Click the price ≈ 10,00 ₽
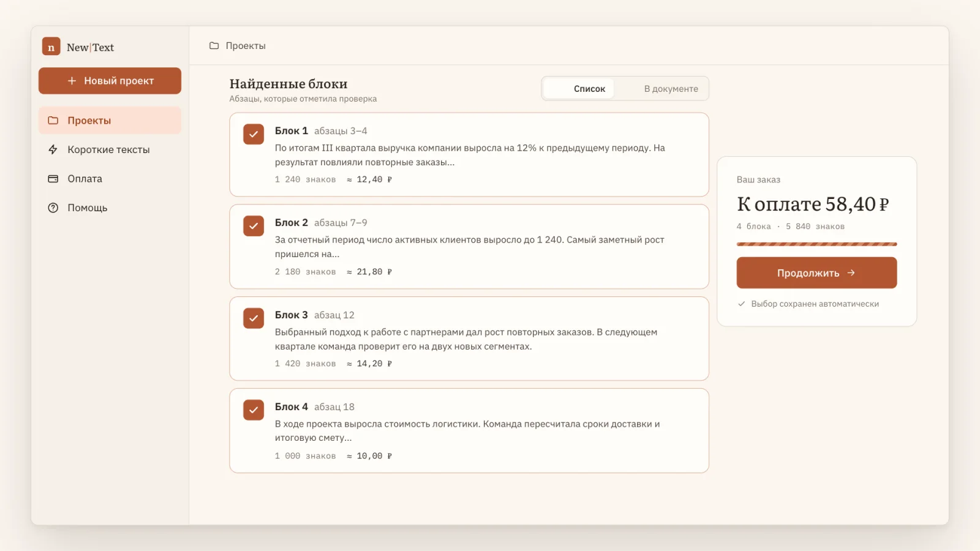The width and height of the screenshot is (980, 551). pos(369,456)
